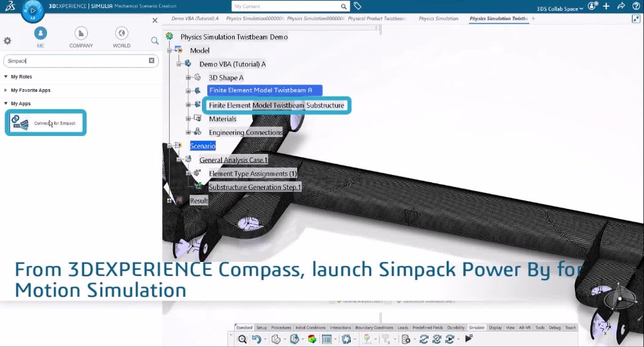Launch the Connector for Simpack app
Image resolution: width=644 pixels, height=347 pixels.
46,123
